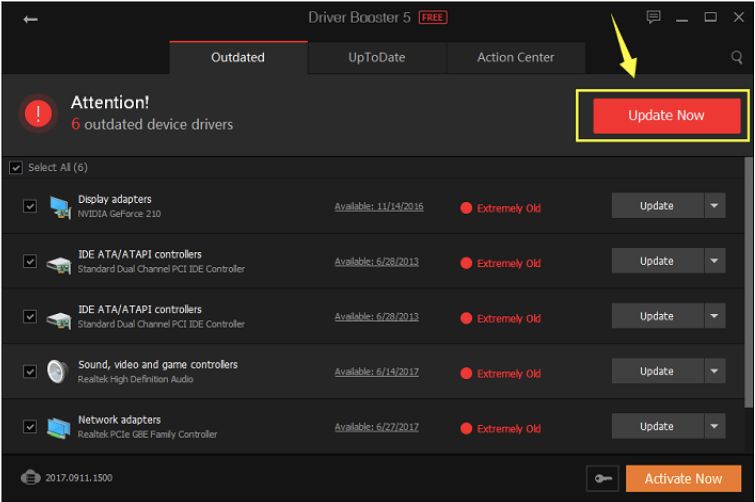Update the NVIDIA GeForce 210 driver
Screen dimensions: 755x502
(x=658, y=206)
